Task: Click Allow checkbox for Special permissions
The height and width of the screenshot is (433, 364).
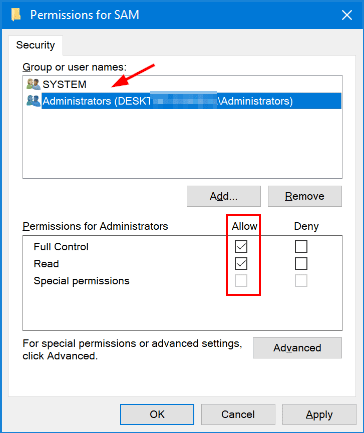Action: (241, 281)
